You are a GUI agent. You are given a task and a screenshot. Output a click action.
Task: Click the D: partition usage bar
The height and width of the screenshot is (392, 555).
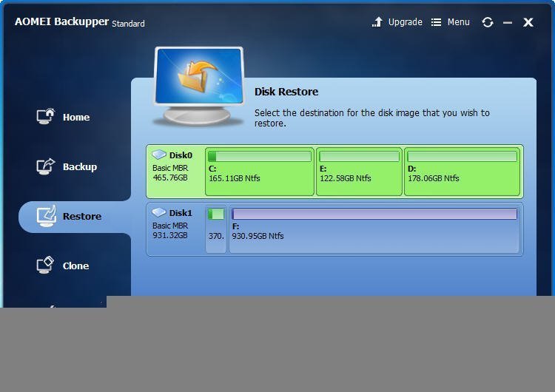click(462, 156)
